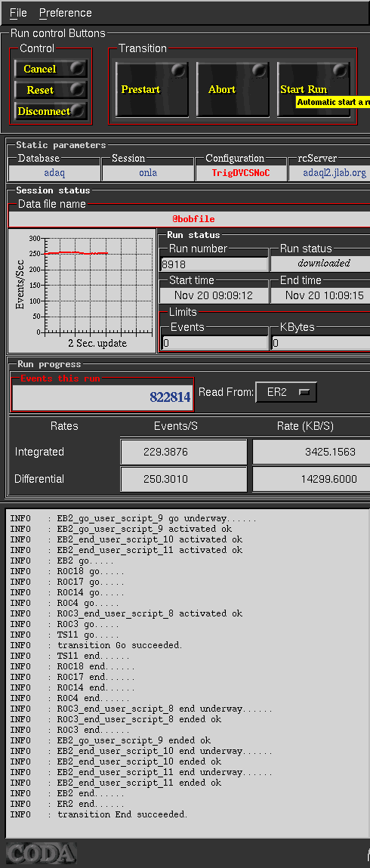The image size is (370, 868).
Task: Click the Prestart transition button
Action: coord(152,89)
